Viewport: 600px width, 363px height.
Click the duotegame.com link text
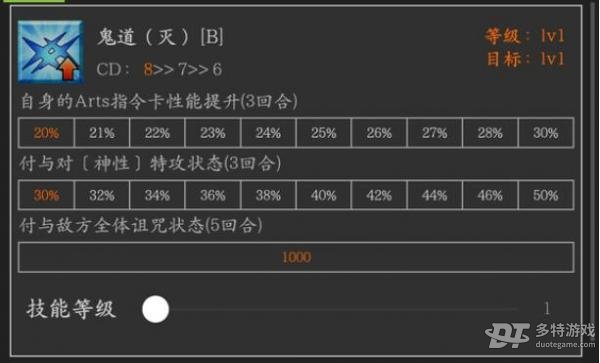click(x=566, y=344)
